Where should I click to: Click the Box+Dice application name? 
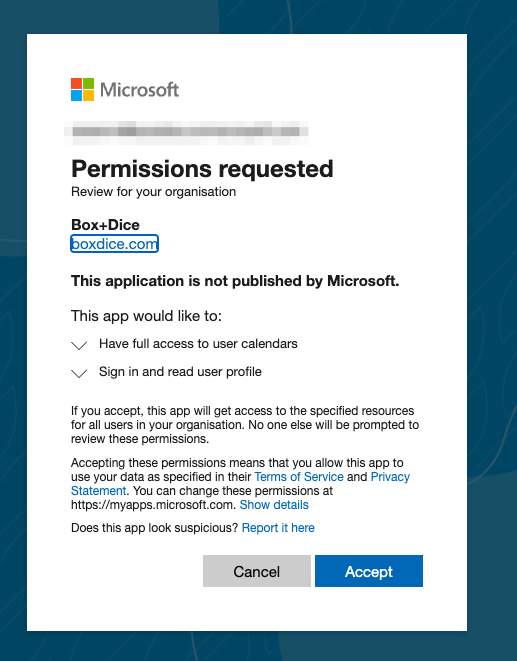105,225
